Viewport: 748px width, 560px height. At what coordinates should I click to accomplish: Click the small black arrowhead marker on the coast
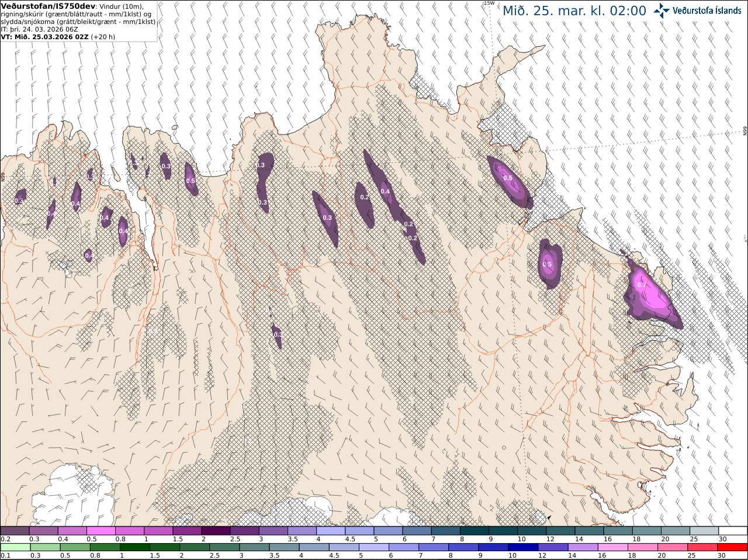pos(548,518)
